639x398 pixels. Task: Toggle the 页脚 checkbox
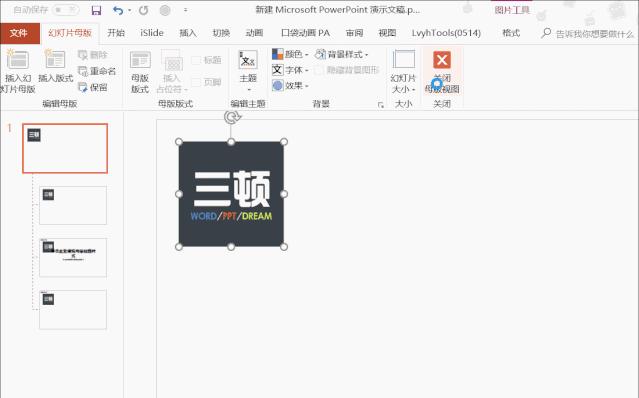coord(206,82)
